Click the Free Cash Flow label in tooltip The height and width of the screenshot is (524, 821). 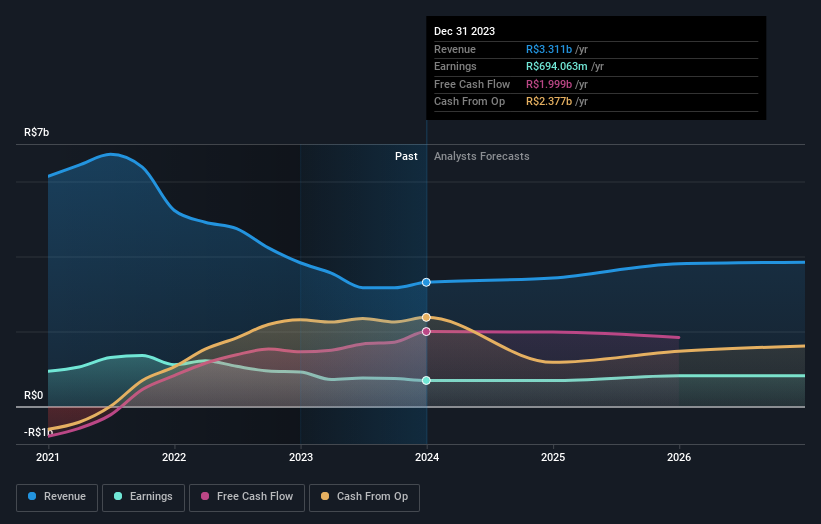pyautogui.click(x=472, y=84)
